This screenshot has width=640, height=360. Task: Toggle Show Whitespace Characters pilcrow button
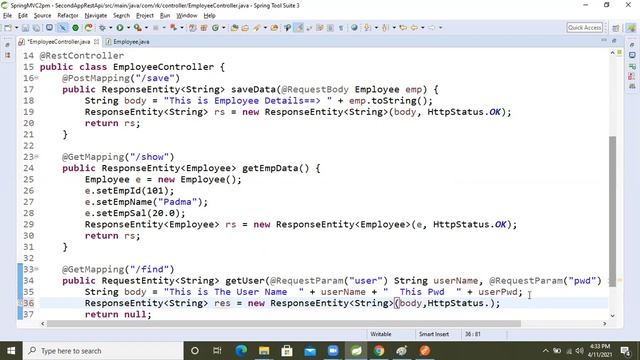coord(341,28)
